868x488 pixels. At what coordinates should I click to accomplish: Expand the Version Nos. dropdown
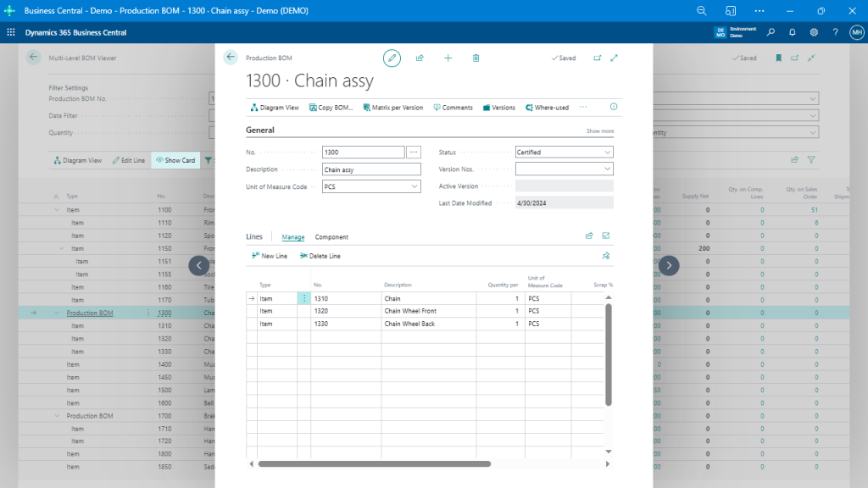pyautogui.click(x=564, y=169)
